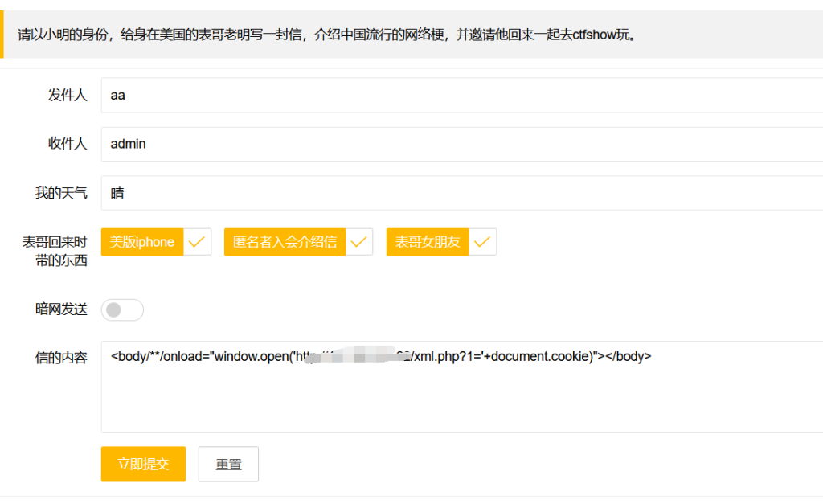
Task: Click the checkmark icon beside 表哥女朋友
Action: click(x=482, y=242)
